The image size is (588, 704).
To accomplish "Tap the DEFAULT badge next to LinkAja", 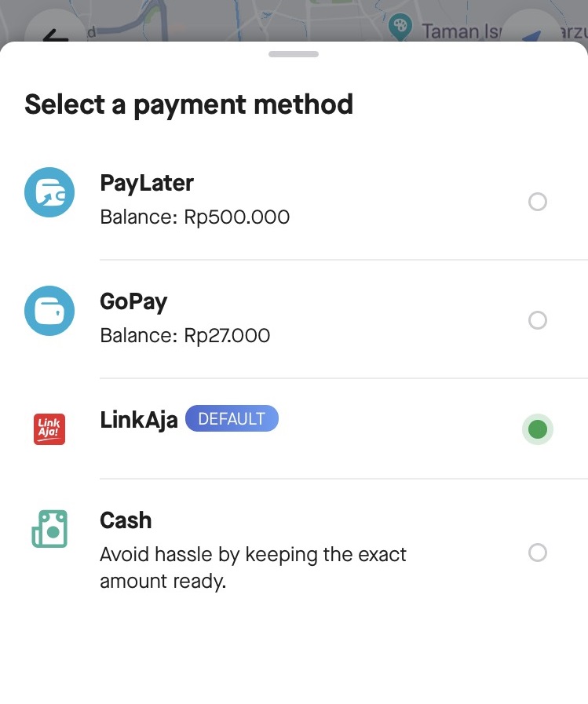I will 232,418.
